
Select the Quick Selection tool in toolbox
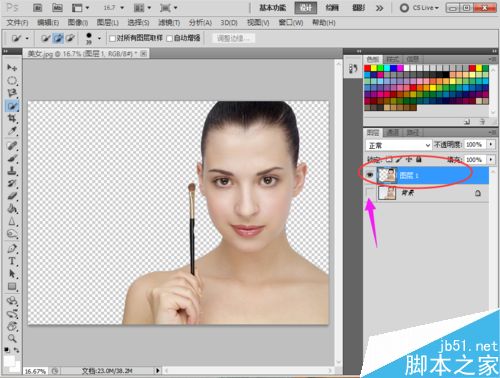tap(12, 106)
